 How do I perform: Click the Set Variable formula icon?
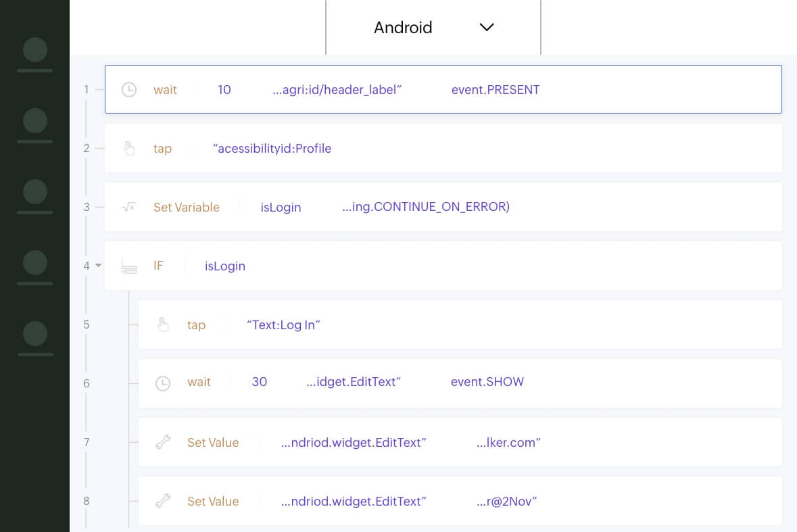(128, 208)
